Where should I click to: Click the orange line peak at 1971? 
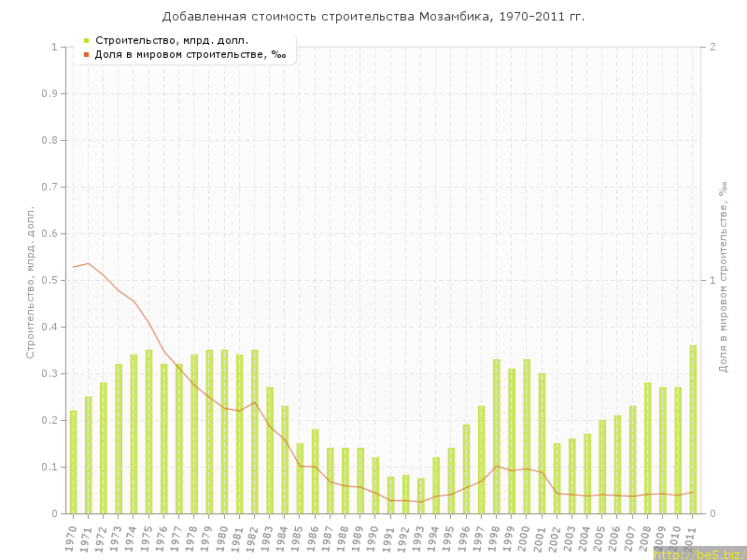pos(88,263)
